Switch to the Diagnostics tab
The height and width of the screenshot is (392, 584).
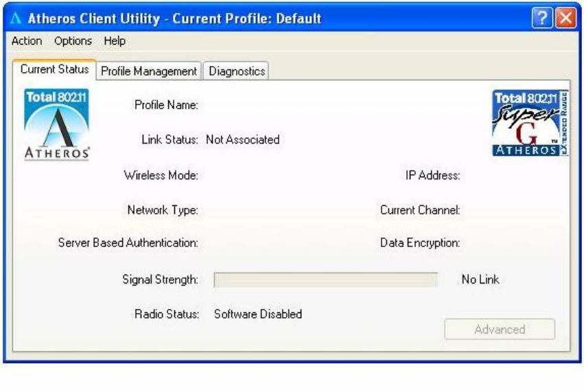(x=237, y=71)
